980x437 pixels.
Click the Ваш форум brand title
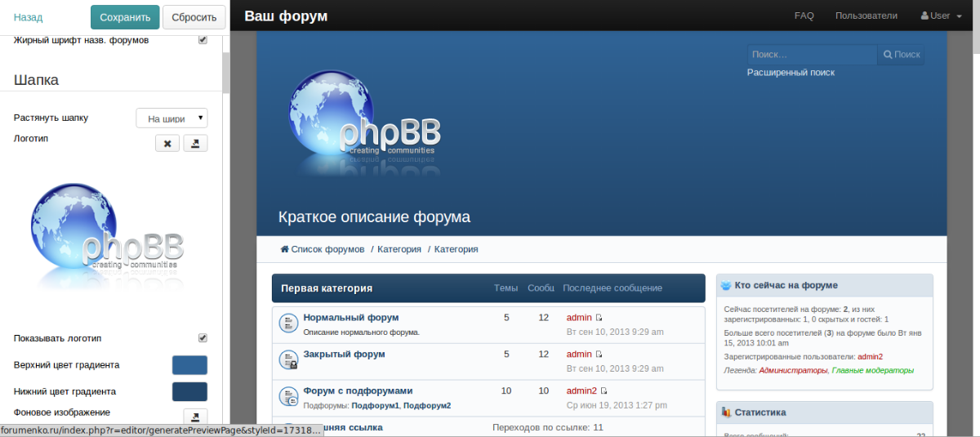[x=286, y=16]
